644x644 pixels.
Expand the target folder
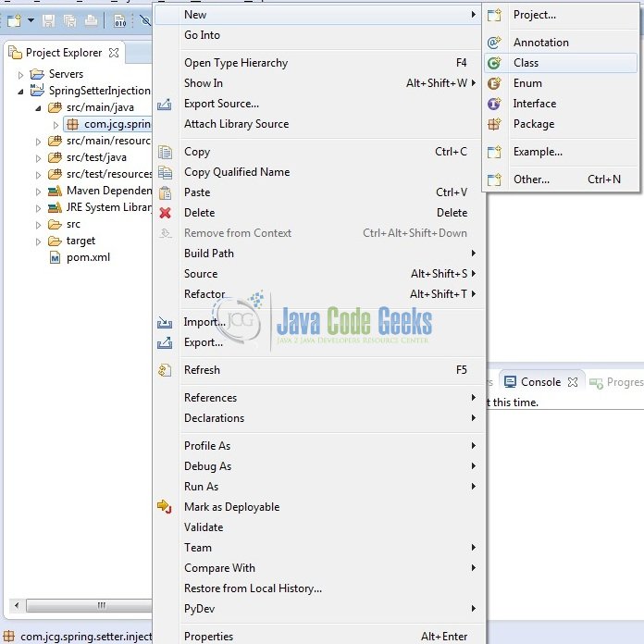tap(38, 241)
